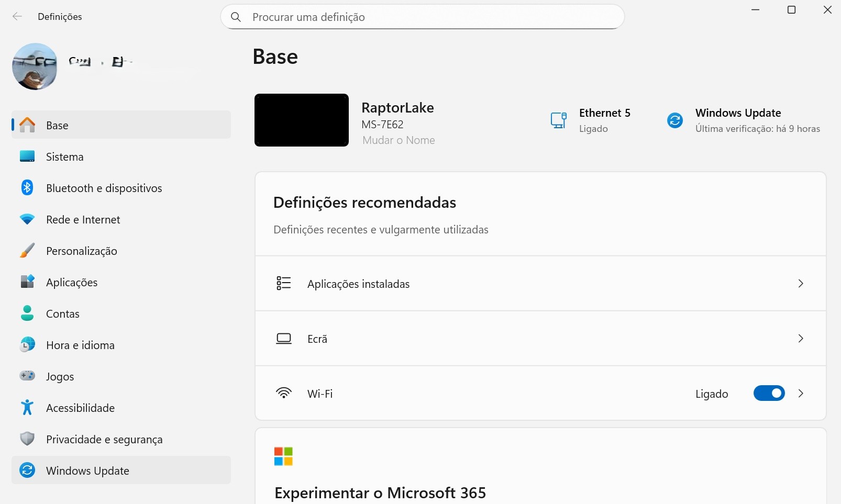Go to Sistema in the sidebar

pos(64,156)
